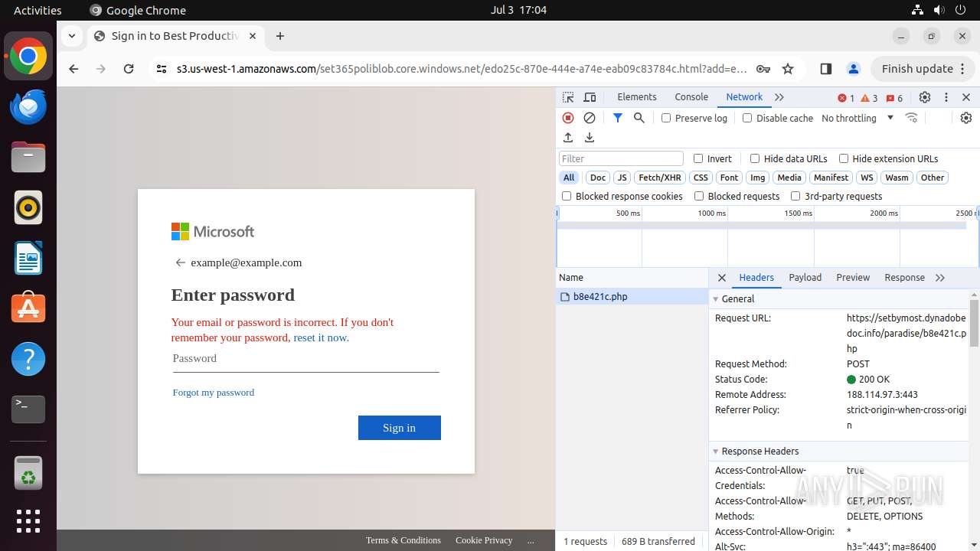Click the reset it now link
The width and height of the screenshot is (980, 551).
(321, 337)
